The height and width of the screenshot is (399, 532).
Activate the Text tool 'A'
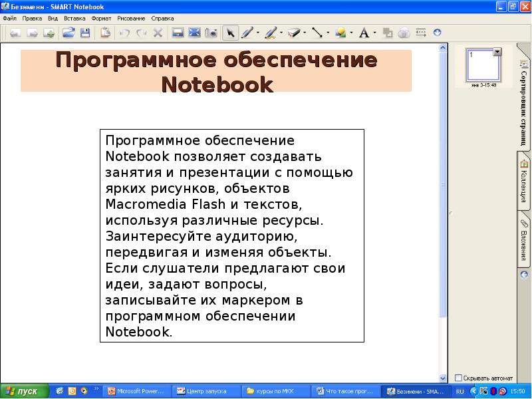(x=363, y=32)
